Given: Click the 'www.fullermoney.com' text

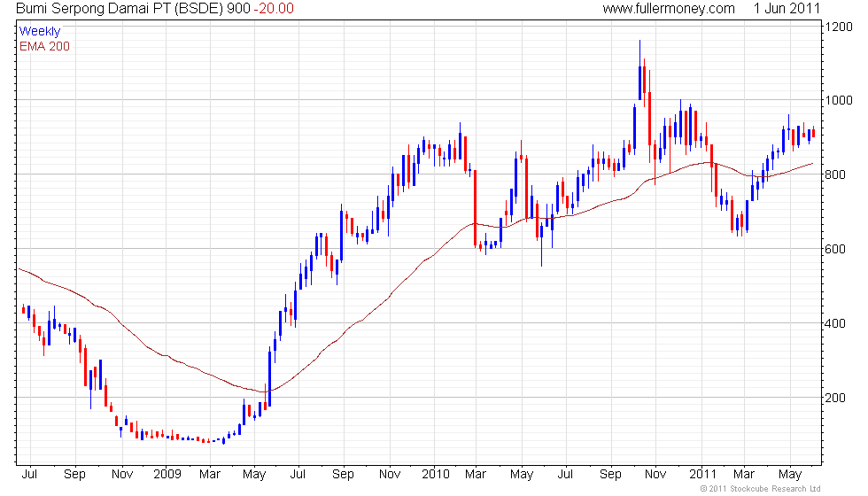Looking at the screenshot, I should click(x=669, y=8).
